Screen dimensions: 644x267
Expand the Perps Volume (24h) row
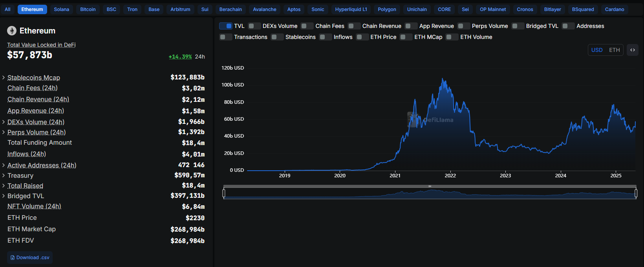[x=4, y=132]
